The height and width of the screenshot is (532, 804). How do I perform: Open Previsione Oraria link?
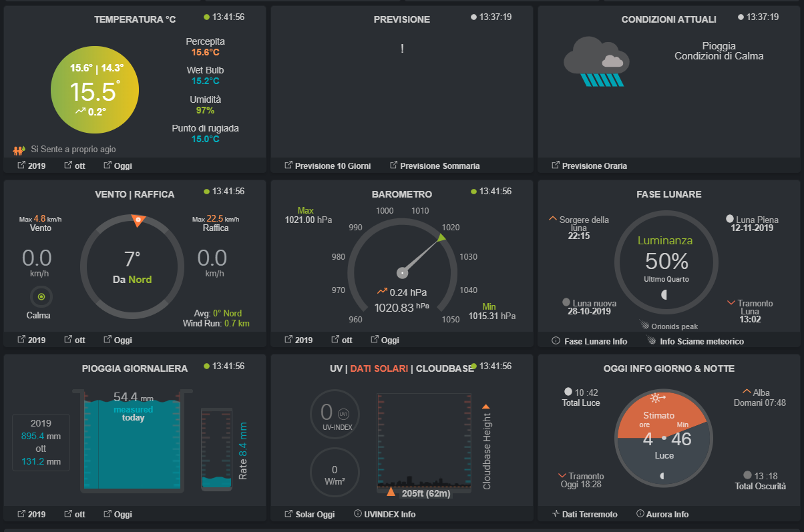tap(589, 166)
